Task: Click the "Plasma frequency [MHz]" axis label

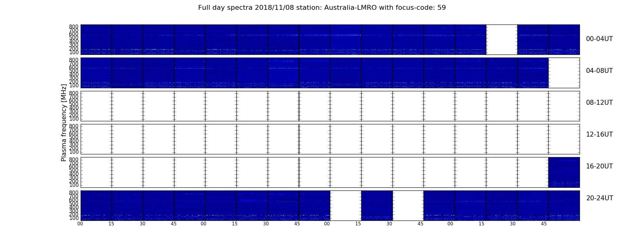Action: 64,123
